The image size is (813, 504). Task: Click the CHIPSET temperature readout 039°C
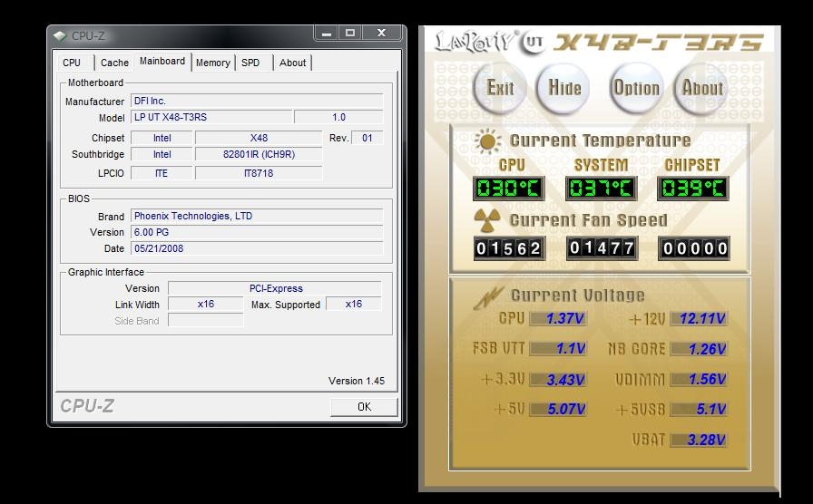point(692,189)
